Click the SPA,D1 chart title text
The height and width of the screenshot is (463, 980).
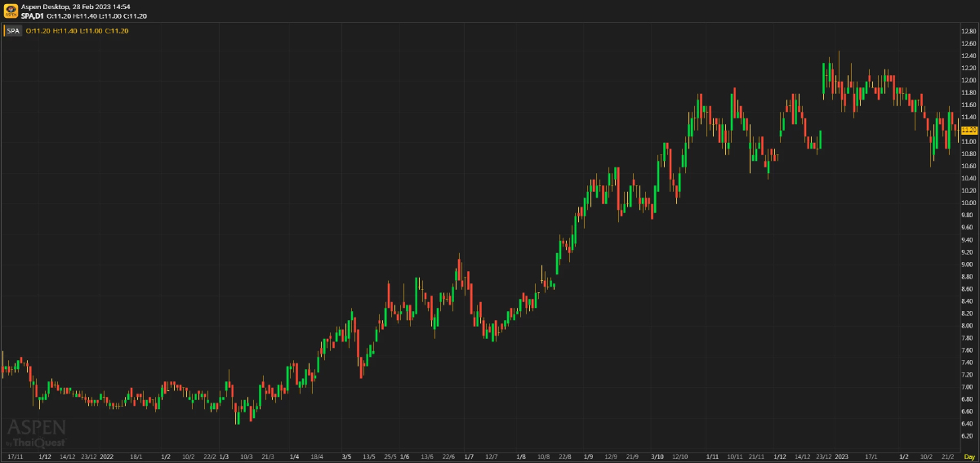tap(33, 16)
